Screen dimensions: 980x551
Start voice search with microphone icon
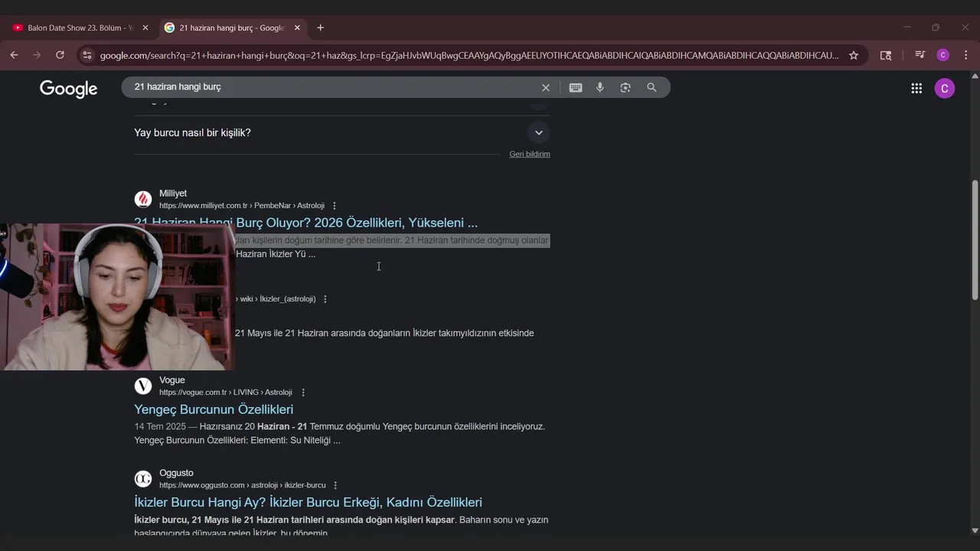[x=600, y=87]
